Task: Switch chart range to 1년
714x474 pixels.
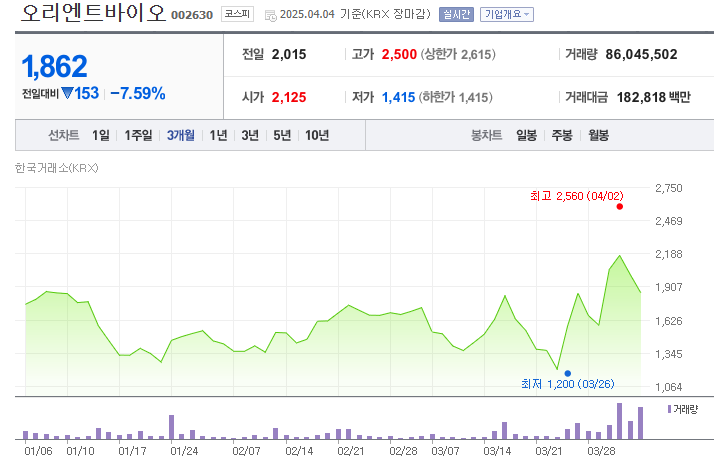Action: coord(218,135)
